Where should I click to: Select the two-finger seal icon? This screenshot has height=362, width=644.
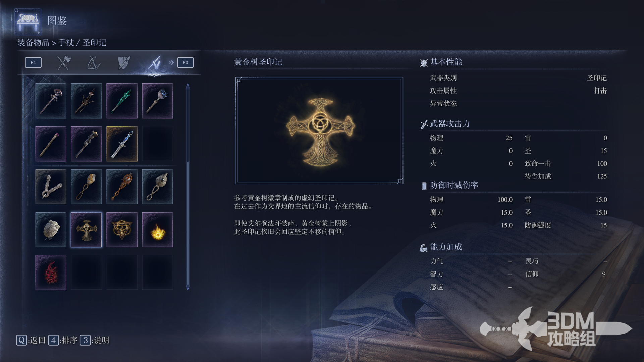pos(51,187)
